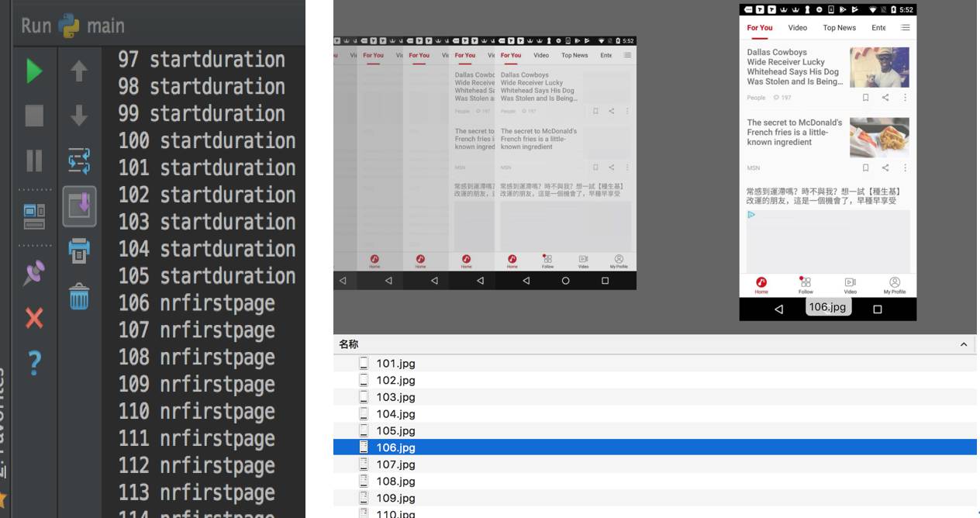Select file 105.jpg in the list
This screenshot has width=980, height=518.
pos(655,430)
